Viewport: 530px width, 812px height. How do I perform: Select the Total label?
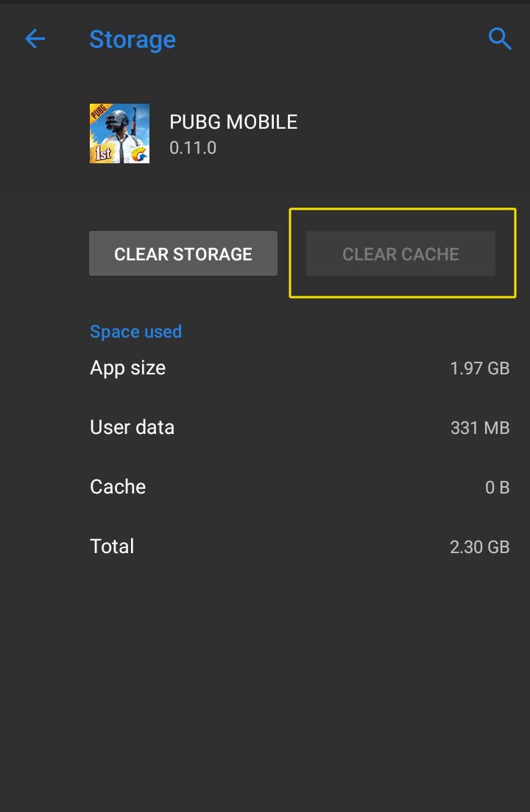click(x=112, y=546)
